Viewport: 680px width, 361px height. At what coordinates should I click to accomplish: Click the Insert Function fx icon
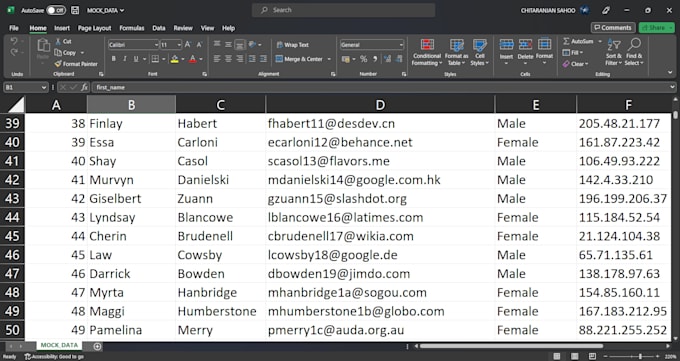[x=84, y=87]
